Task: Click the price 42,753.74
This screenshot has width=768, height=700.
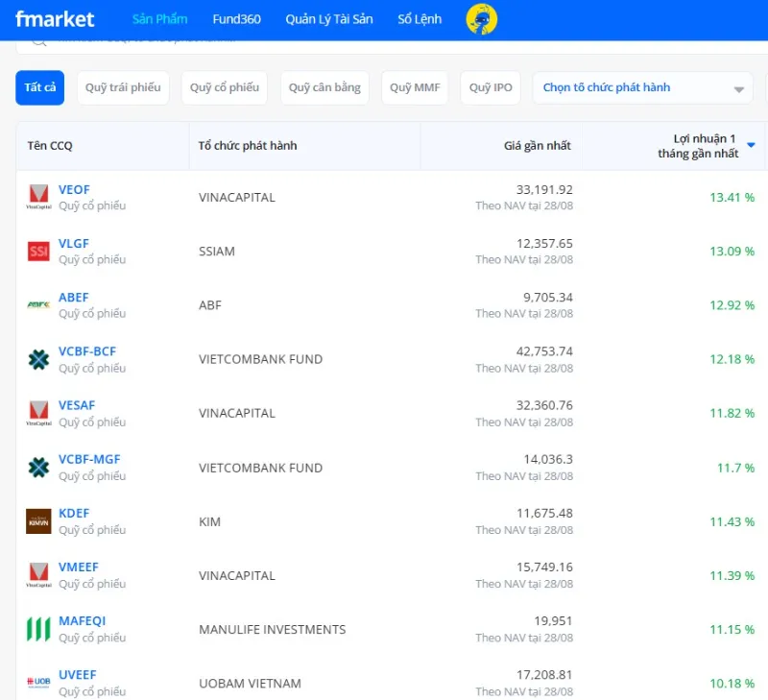Action: pos(544,351)
